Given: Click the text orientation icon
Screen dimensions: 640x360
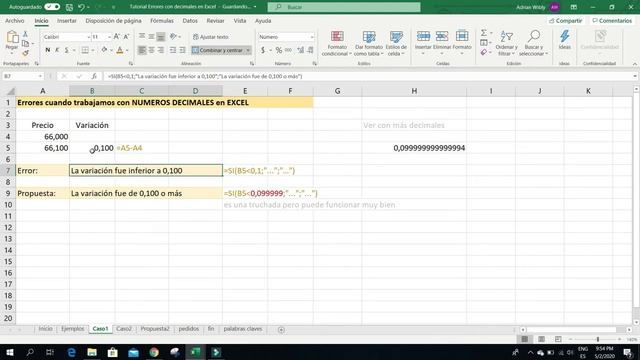Looking at the screenshot, I should click(173, 37).
